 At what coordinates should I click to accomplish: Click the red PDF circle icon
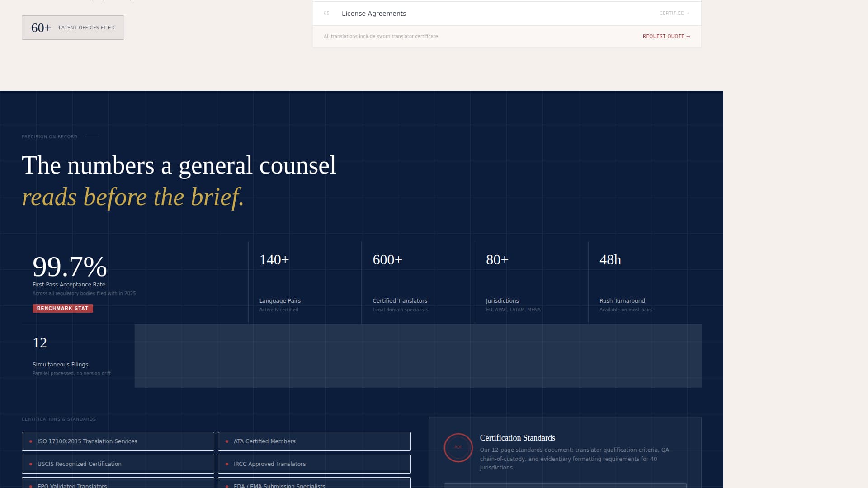(458, 447)
